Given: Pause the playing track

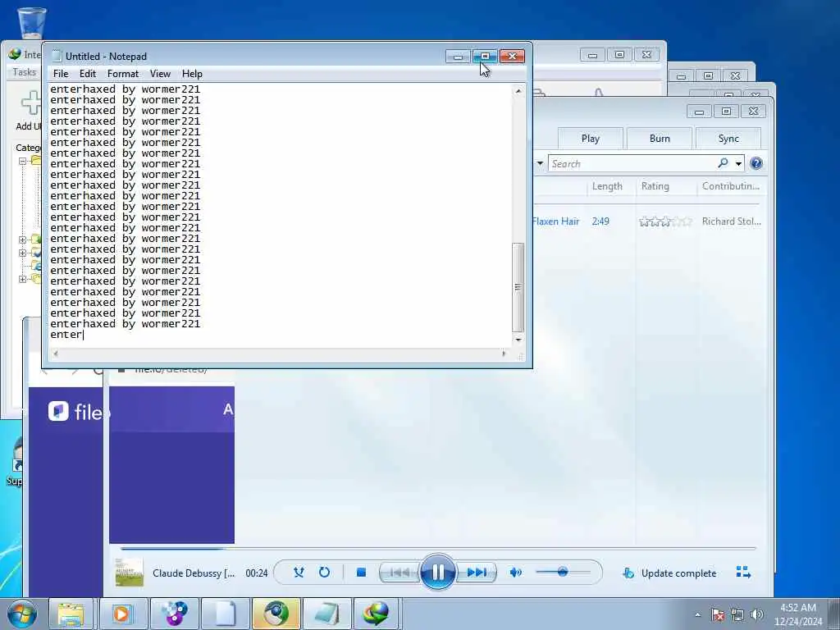Looking at the screenshot, I should pyautogui.click(x=438, y=572).
